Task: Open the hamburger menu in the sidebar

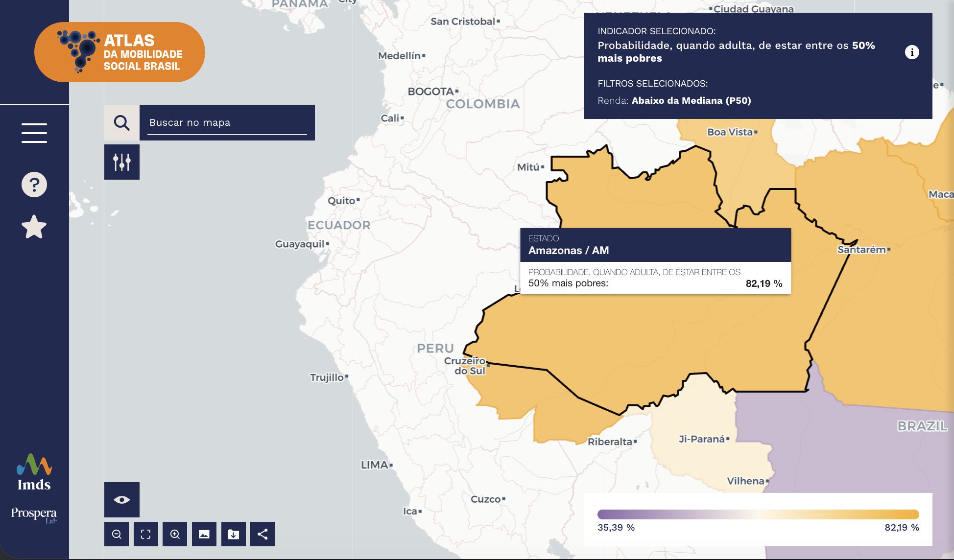Action: (34, 133)
